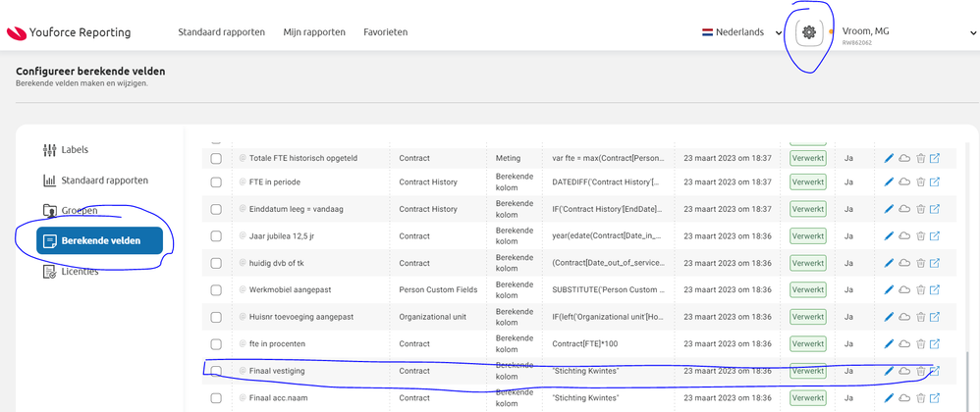This screenshot has height=412, width=980.
Task: Click the Verwerkt badge for 'fte in procenten'
Action: pyautogui.click(x=807, y=344)
